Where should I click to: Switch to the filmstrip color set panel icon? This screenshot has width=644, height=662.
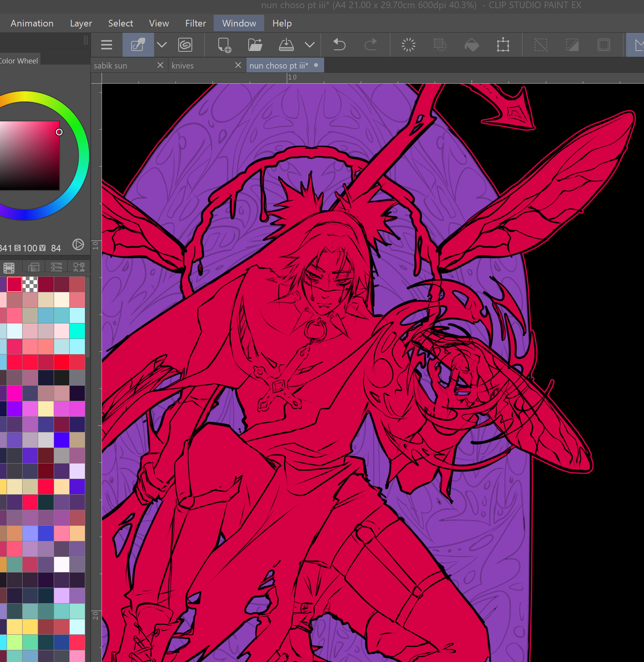click(9, 268)
